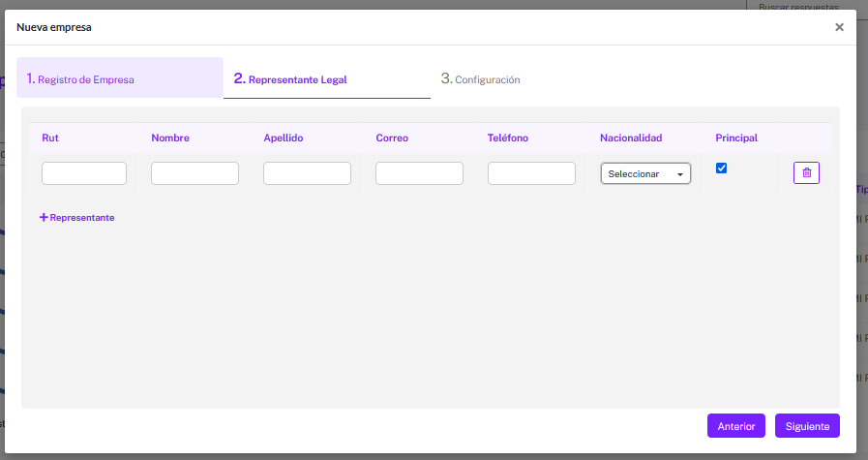Screen dimensions: 868x460
Task: Click the Nueva empresa dialog title
Action: pos(54,27)
